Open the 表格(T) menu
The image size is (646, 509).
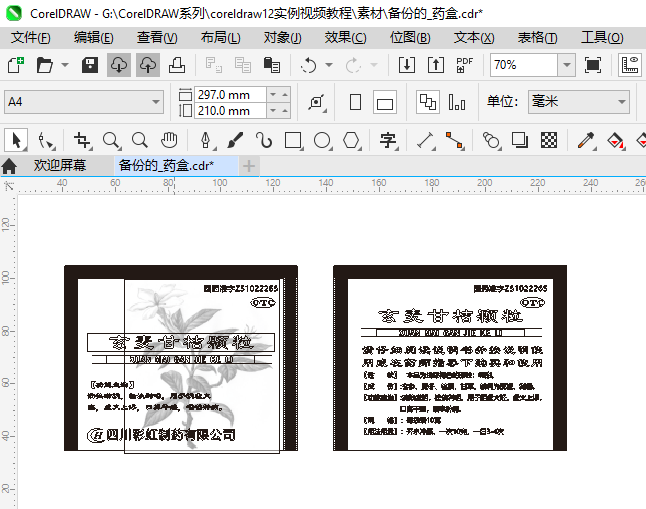click(538, 38)
